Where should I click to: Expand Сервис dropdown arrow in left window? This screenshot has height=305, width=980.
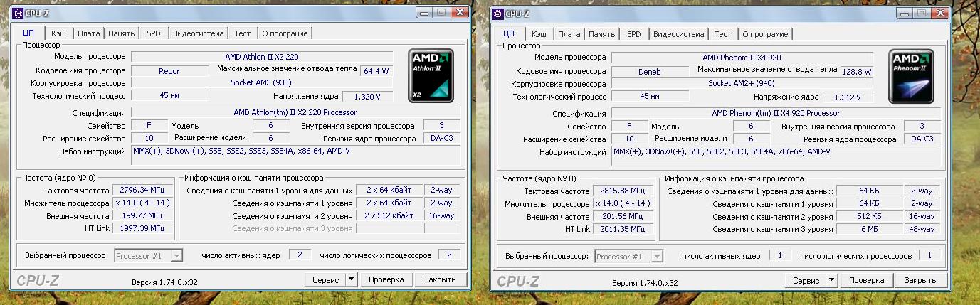350,280
